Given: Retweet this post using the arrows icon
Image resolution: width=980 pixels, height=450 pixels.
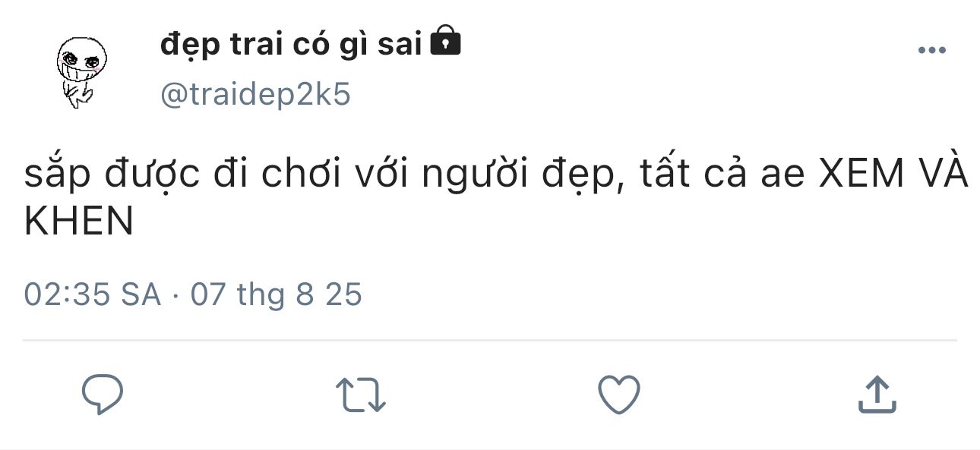Looking at the screenshot, I should click(361, 395).
